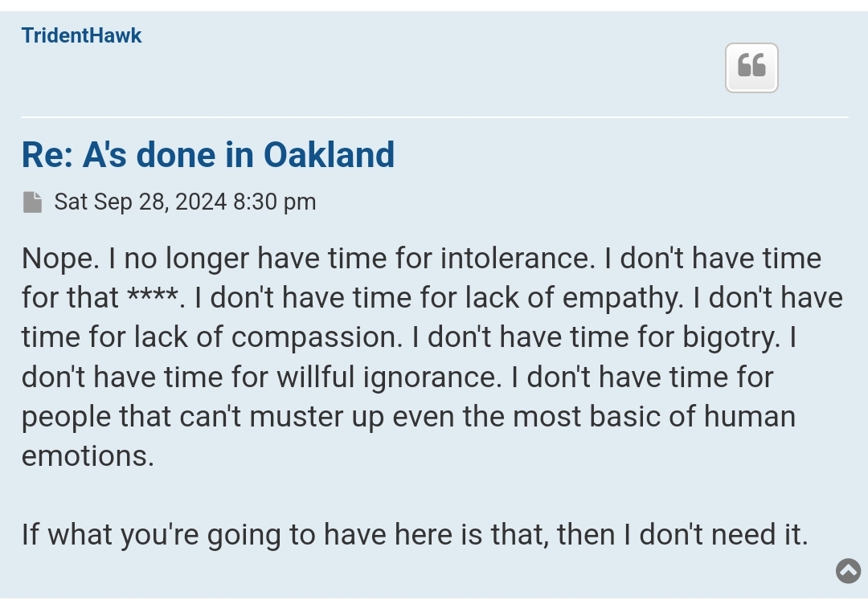Click the words 'basic of human'
868x600 pixels.
click(x=693, y=416)
